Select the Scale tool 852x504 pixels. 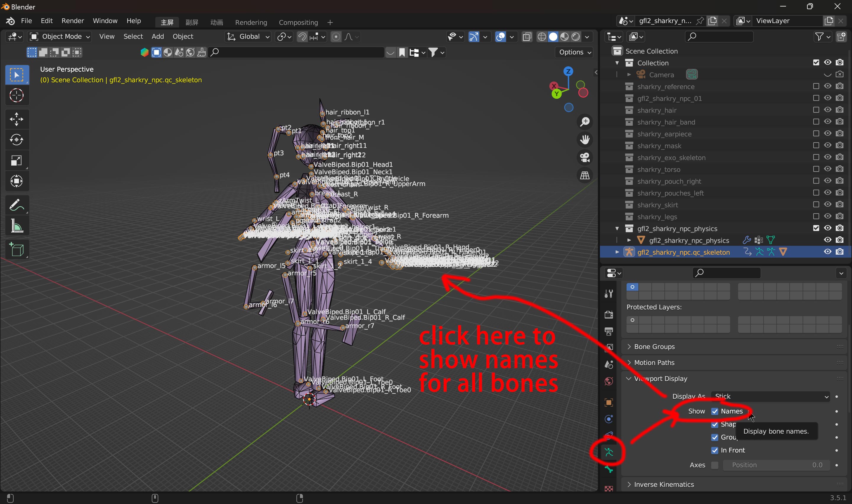pyautogui.click(x=16, y=160)
